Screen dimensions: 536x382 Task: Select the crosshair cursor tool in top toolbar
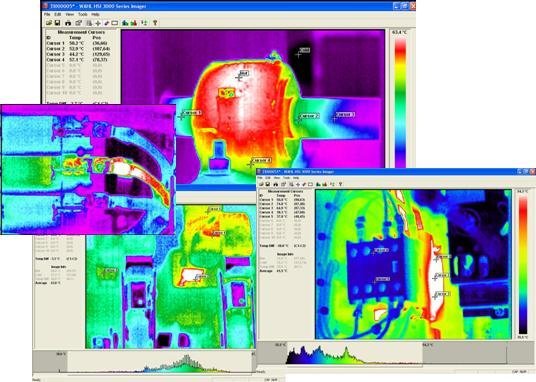(x=98, y=23)
